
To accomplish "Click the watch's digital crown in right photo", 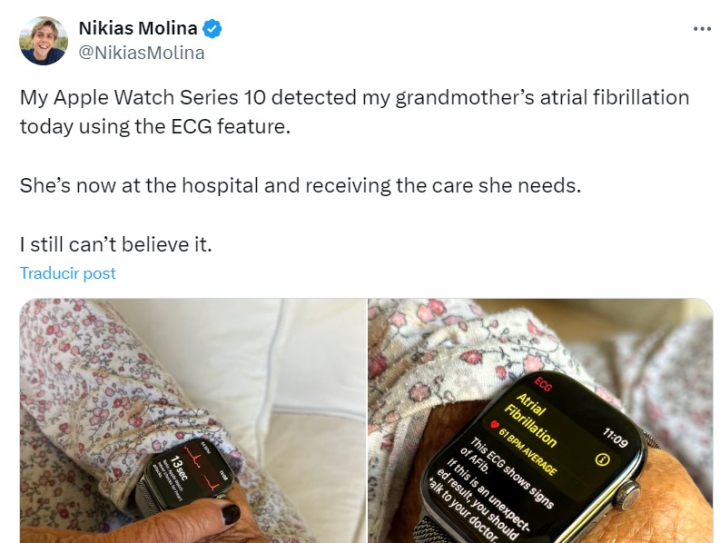I will click(x=628, y=495).
